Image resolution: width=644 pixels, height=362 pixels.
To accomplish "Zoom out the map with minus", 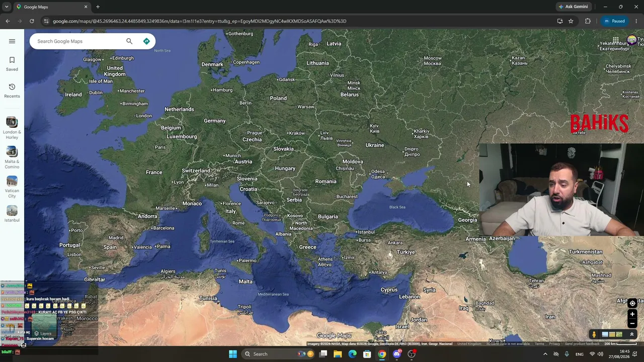I will (x=632, y=324).
